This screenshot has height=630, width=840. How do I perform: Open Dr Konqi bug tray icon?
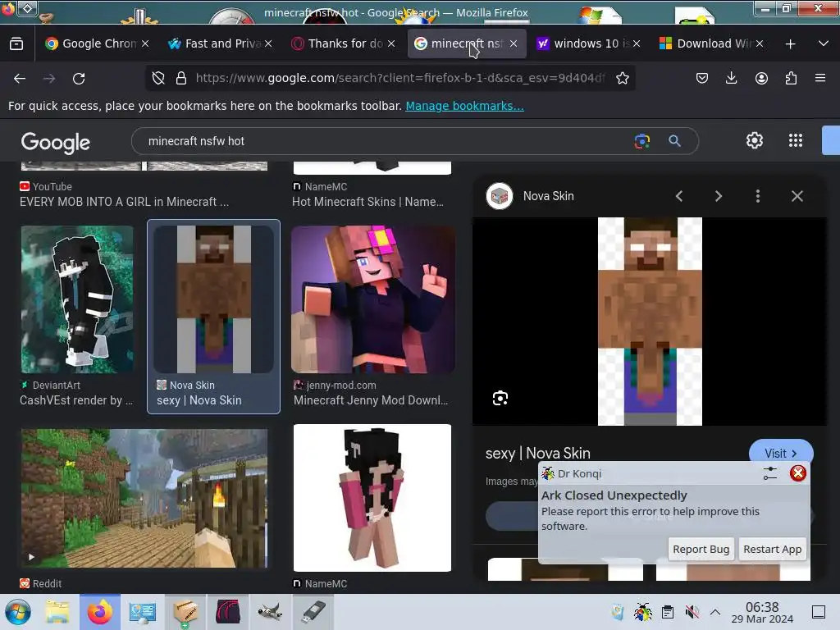(x=642, y=612)
